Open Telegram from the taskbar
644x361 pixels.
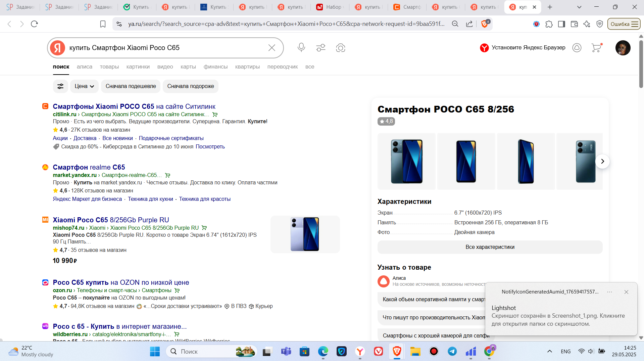[452, 351]
